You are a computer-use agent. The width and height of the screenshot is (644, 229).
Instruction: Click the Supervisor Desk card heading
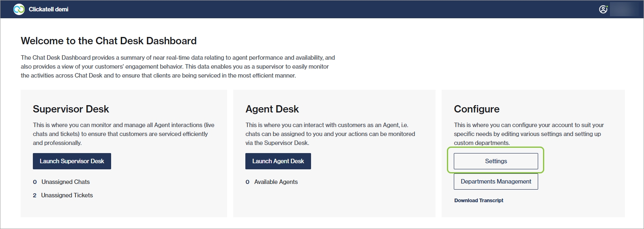[71, 109]
